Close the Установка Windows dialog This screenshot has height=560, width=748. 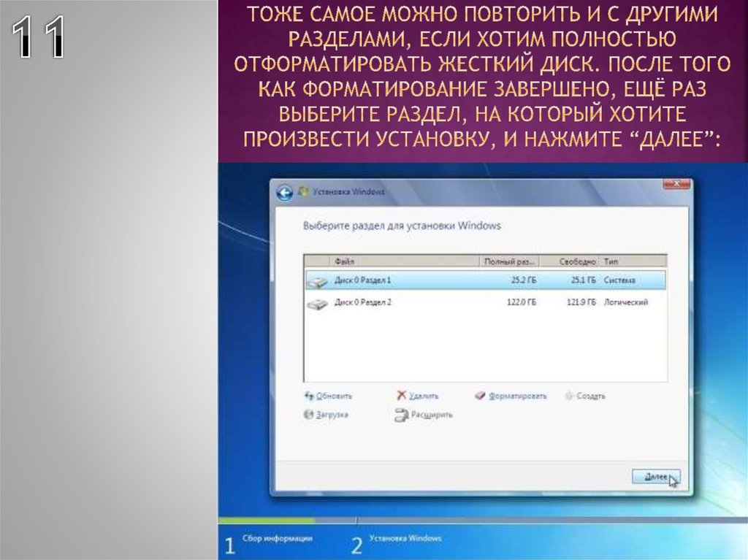[676, 184]
